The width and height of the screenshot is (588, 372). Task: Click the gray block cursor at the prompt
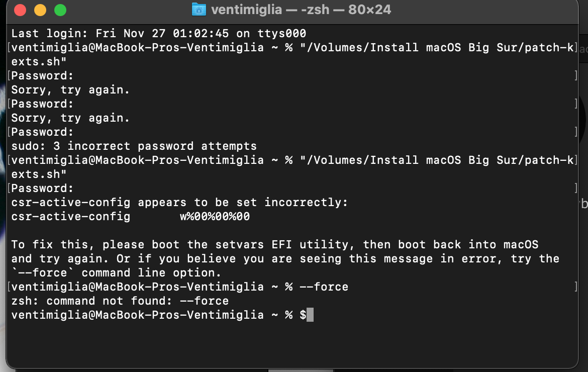pyautogui.click(x=310, y=315)
